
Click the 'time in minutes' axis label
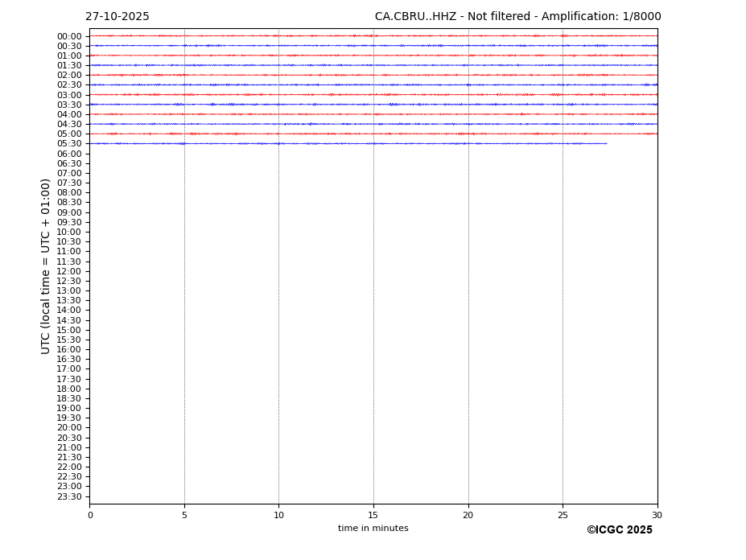pyautogui.click(x=373, y=529)
